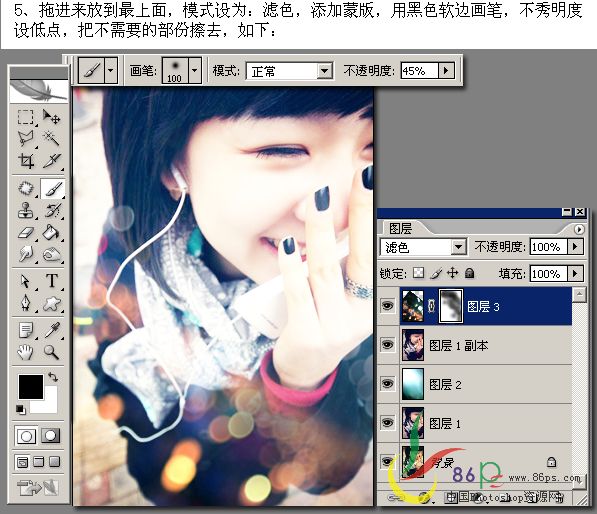Select the Move tool
597x514 pixels.
click(51, 117)
